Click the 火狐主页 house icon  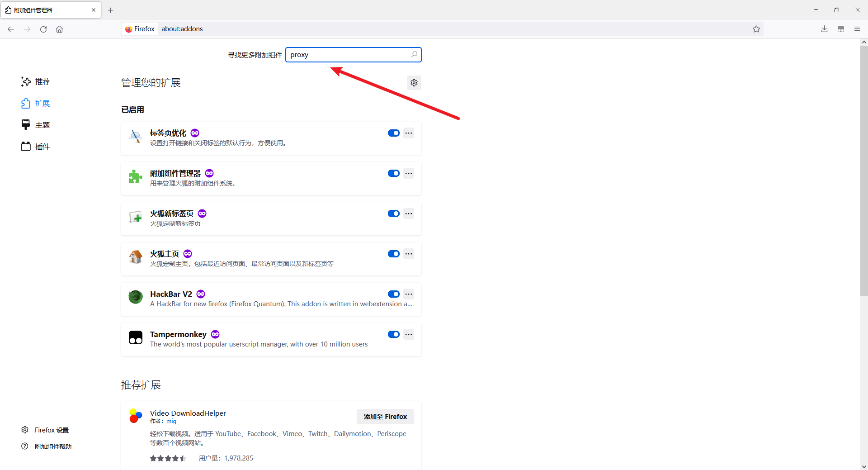pyautogui.click(x=136, y=257)
